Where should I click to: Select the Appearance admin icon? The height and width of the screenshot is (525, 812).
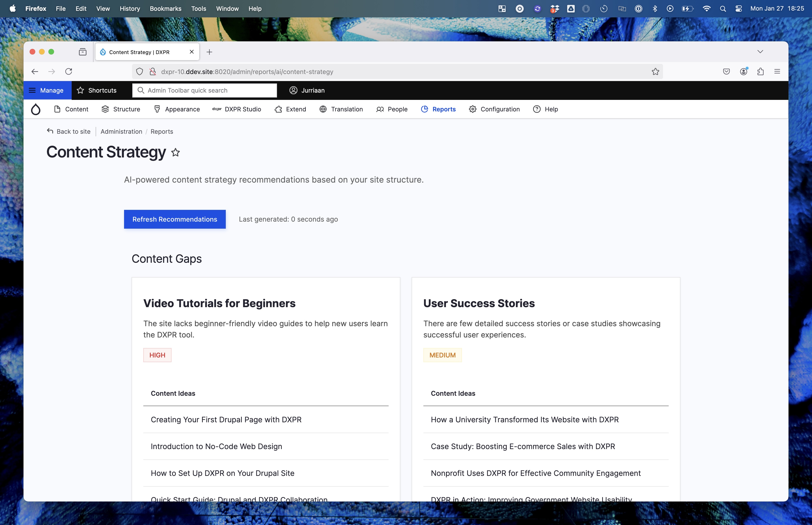tap(157, 109)
